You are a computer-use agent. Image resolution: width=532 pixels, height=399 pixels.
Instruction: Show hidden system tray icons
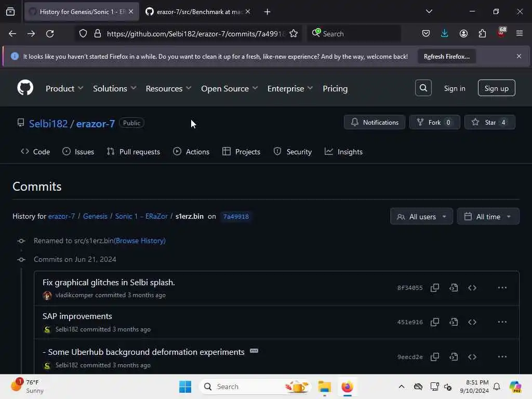click(x=402, y=387)
